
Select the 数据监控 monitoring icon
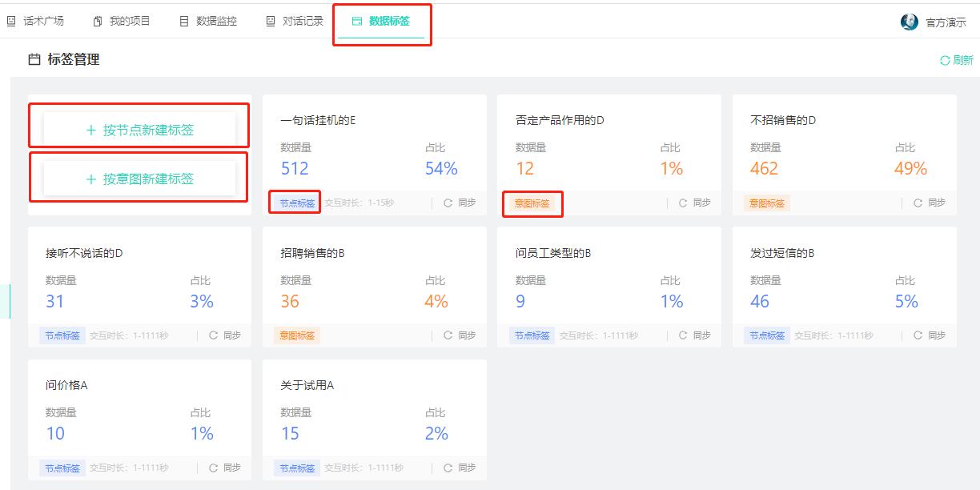[183, 20]
